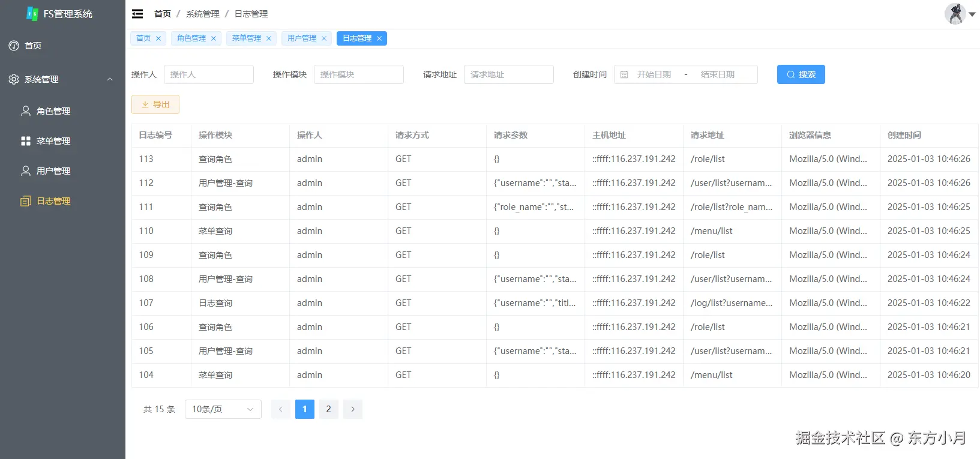
Task: Select page 1 in pagination
Action: 305,409
